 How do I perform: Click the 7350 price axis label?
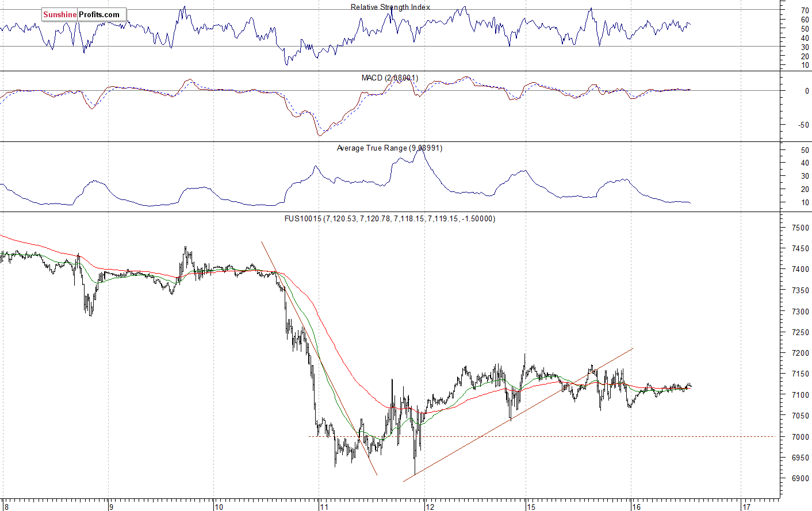pos(800,291)
